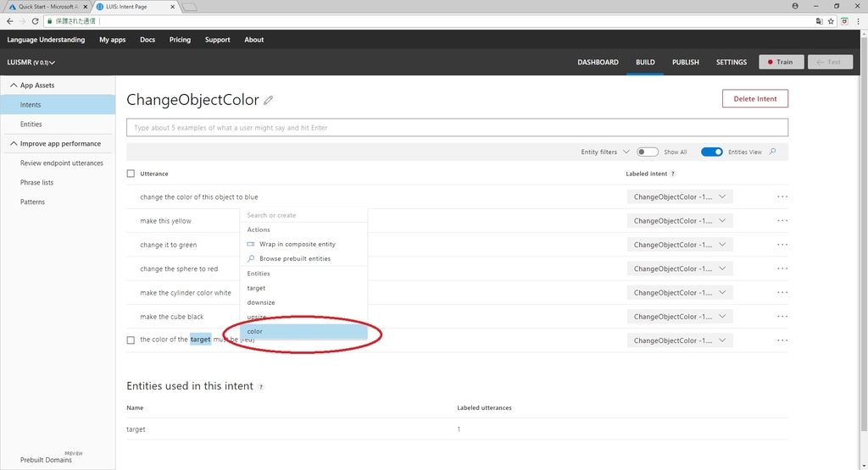Click the Delete Intent button
Viewport: 868px width, 470px height.
tap(755, 98)
